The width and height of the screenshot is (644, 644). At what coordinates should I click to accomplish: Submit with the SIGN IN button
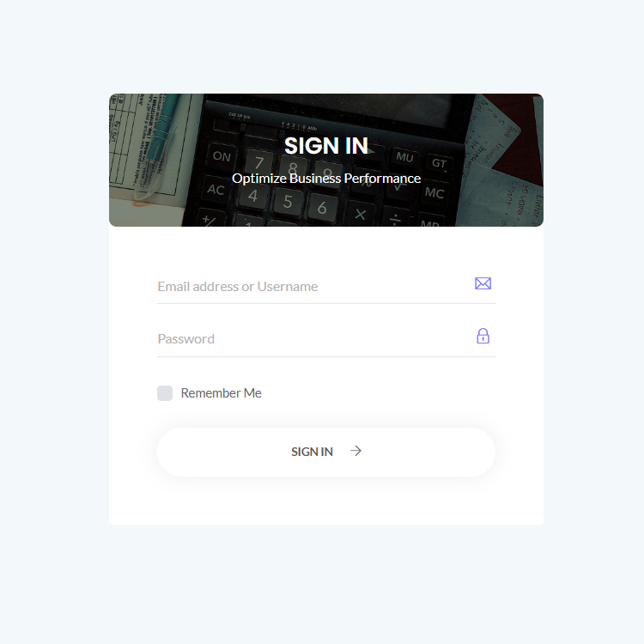coord(326,452)
